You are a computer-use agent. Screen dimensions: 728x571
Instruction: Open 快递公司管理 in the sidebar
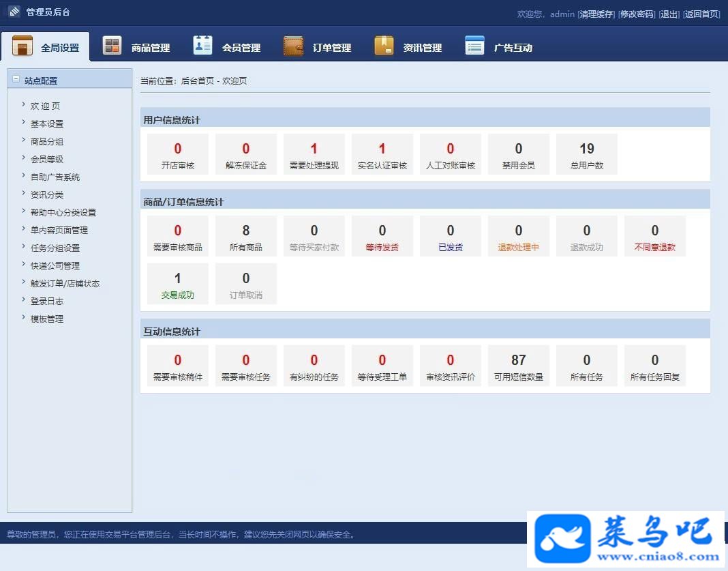point(55,266)
